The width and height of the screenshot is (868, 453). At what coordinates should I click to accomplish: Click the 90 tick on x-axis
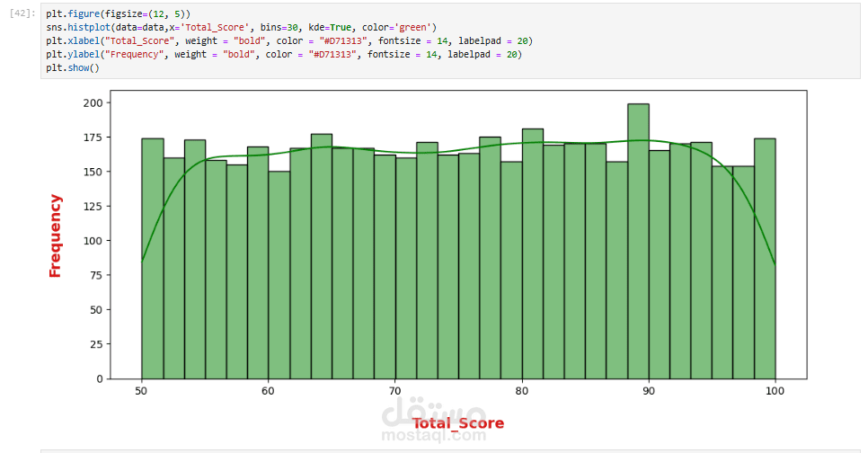tap(648, 391)
